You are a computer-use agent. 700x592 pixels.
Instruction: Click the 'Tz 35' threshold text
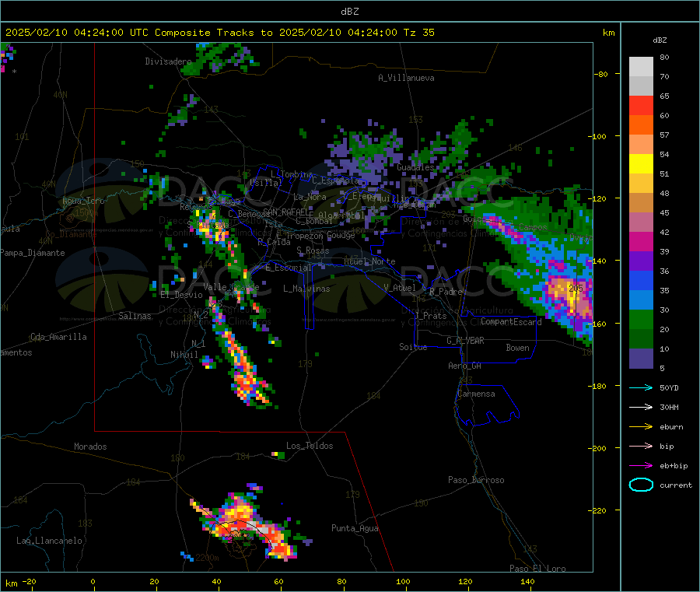(418, 33)
